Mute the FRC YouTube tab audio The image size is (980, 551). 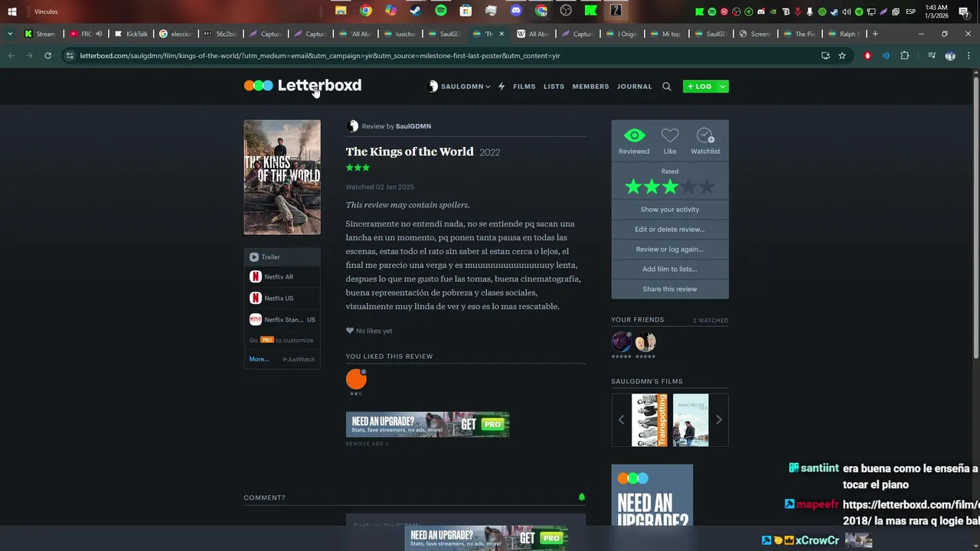[99, 34]
